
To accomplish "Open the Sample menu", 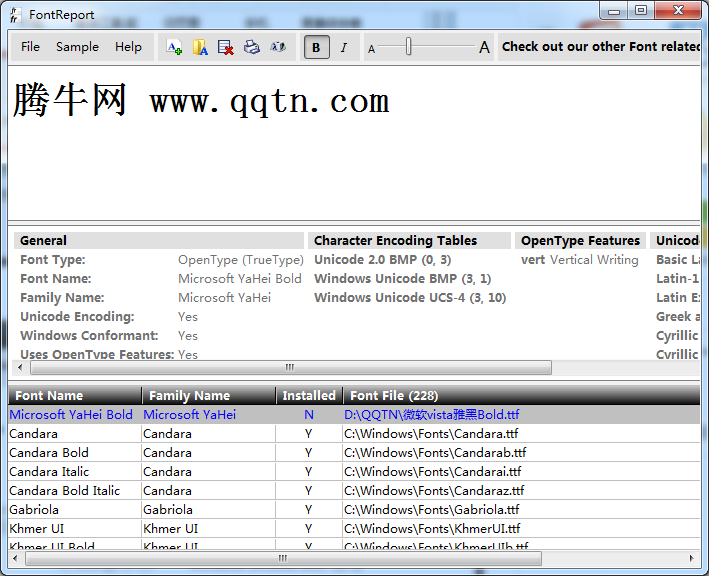I will point(77,47).
